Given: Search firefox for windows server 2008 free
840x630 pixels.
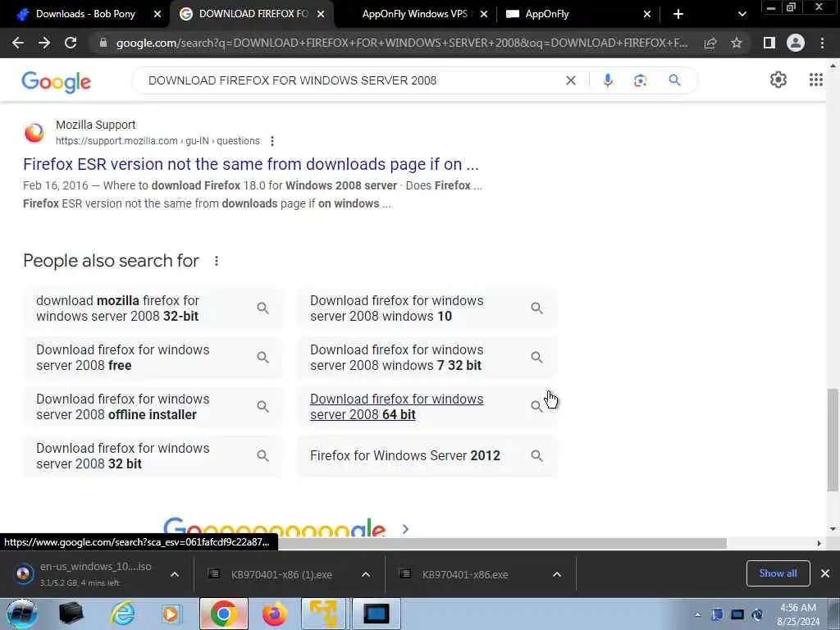Looking at the screenshot, I should (153, 358).
